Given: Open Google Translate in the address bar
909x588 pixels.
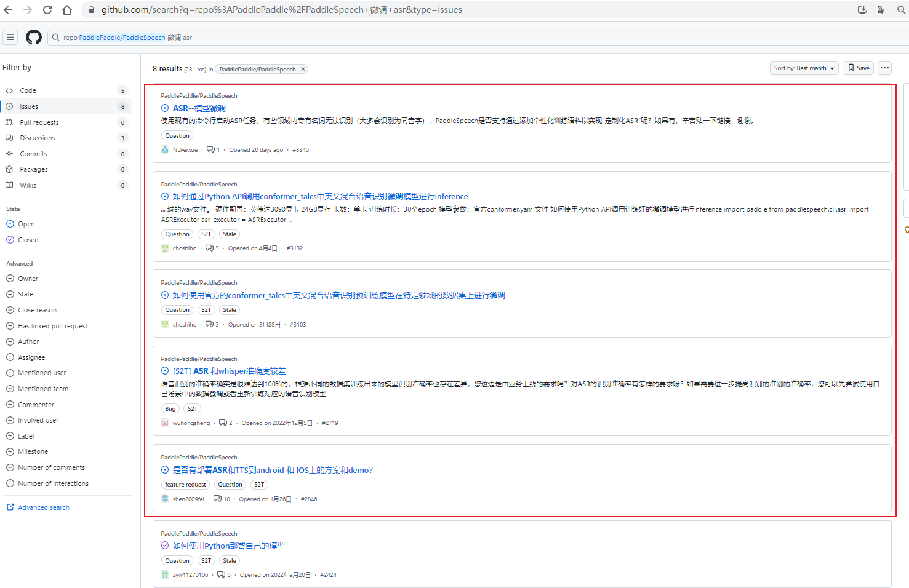Looking at the screenshot, I should coord(881,10).
